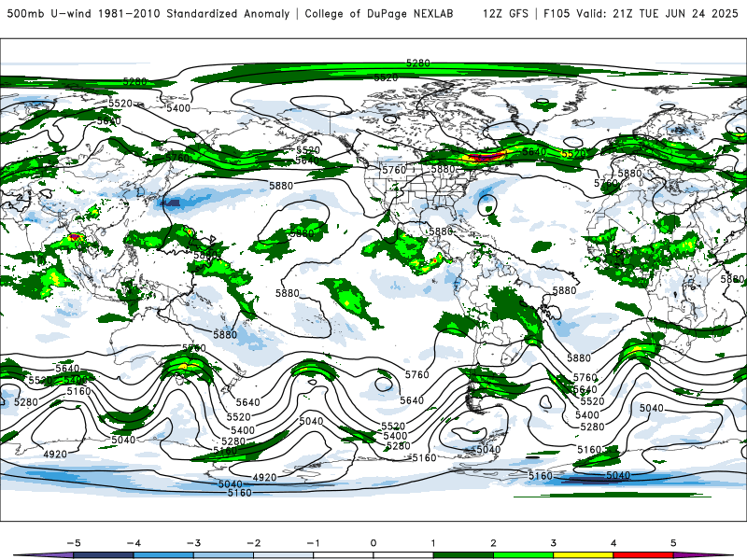Click the 5760 contour label over western United States
This screenshot has width=747, height=560.
[x=394, y=170]
